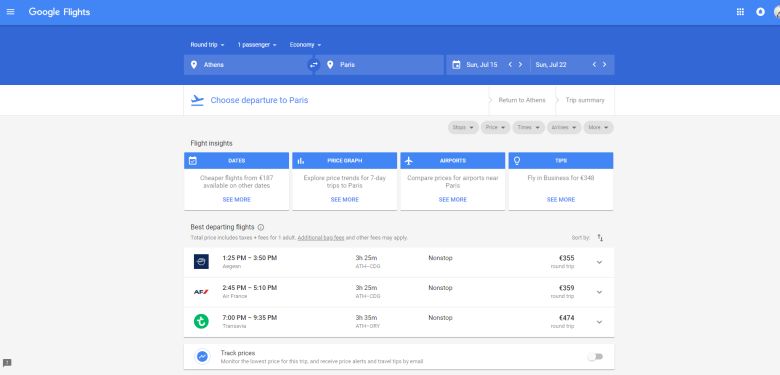Screen dimensions: 780x375
Task: Change the Sun, Jul 22 return date
Action: click(551, 65)
